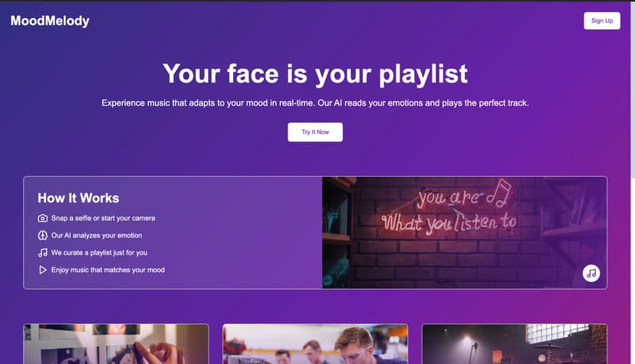Open the MoodMelody logo link

[50, 21]
